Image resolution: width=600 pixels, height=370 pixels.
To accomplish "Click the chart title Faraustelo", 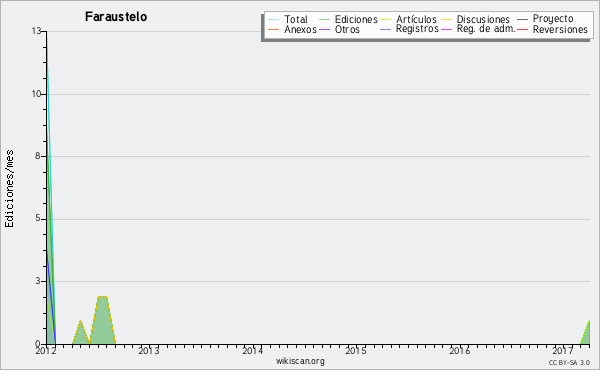I will pyautogui.click(x=116, y=17).
